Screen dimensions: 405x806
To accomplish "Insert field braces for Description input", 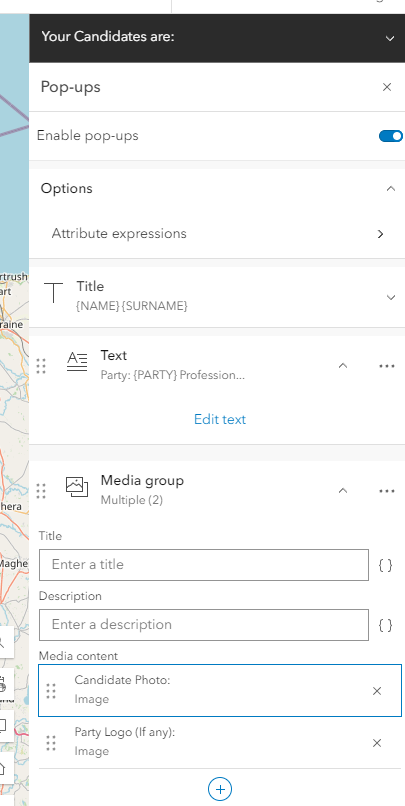I will click(385, 625).
